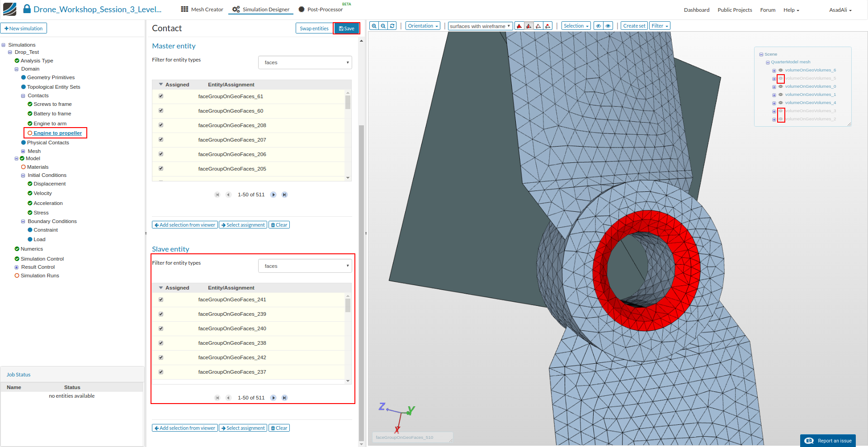Viewport: 868px width, 447px height.
Task: Click the hide selection crossed-eye icon
Action: [x=598, y=26]
